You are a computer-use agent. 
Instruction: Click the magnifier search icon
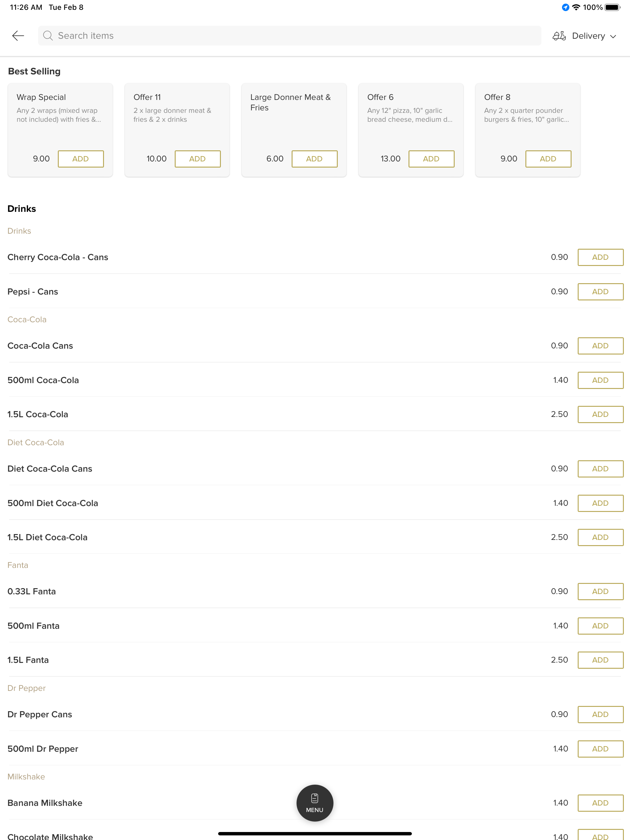click(x=48, y=36)
